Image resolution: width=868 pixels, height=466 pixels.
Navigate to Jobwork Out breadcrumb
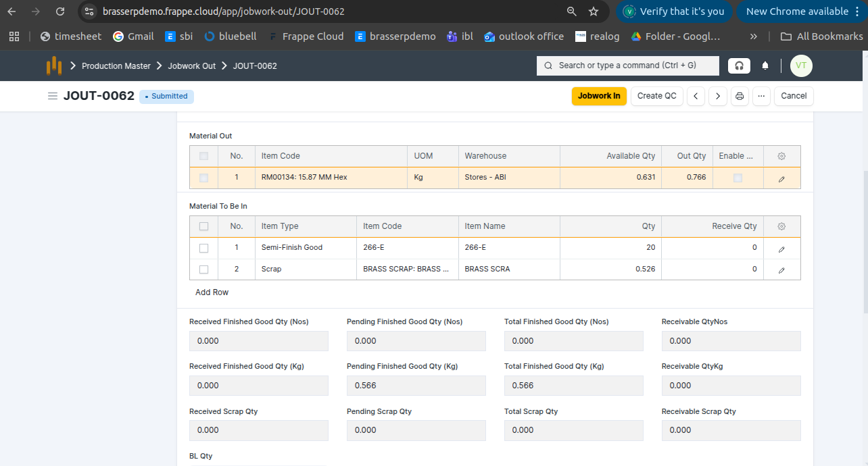coord(191,66)
